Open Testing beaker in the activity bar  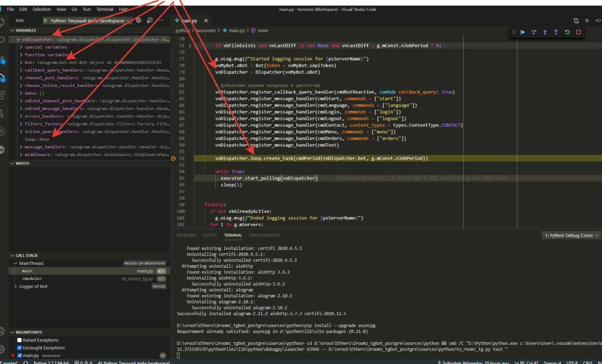click(x=2, y=114)
